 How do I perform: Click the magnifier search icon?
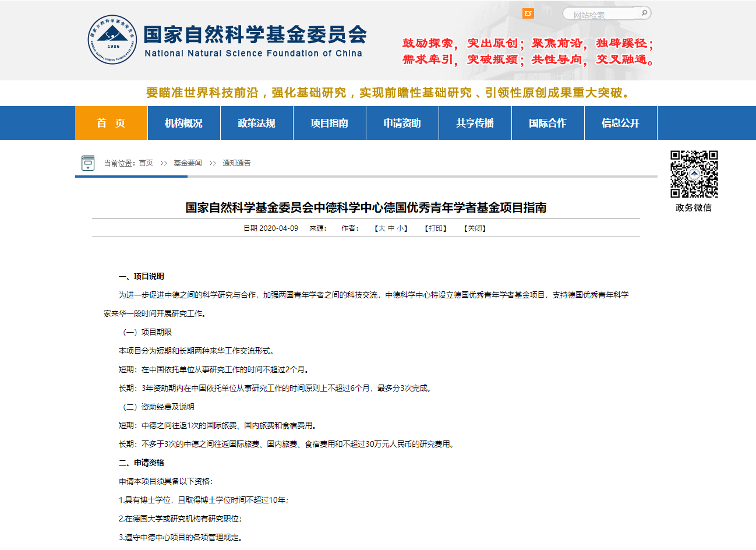pyautogui.click(x=644, y=13)
